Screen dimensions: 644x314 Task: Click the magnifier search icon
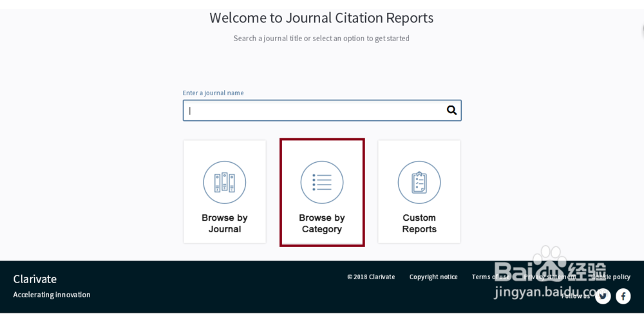tap(452, 110)
